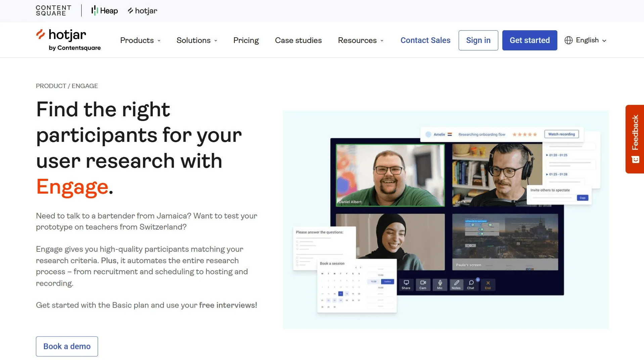Open the Feedback side tab
This screenshot has height=360, width=644.
coord(635,139)
